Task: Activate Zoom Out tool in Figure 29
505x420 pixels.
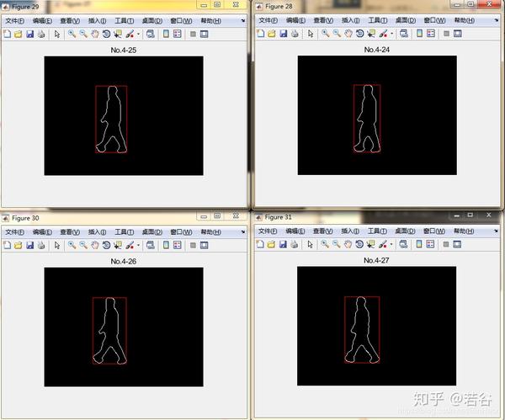Action: click(x=83, y=34)
